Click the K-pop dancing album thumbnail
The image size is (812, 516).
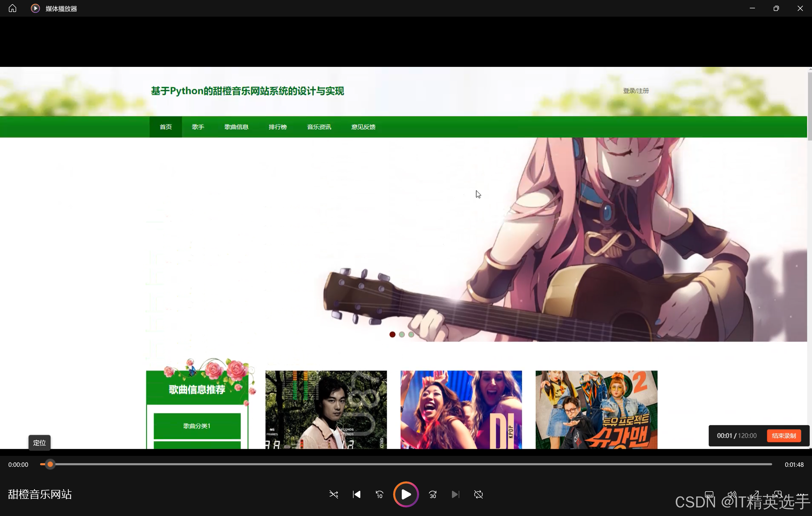[461, 410]
